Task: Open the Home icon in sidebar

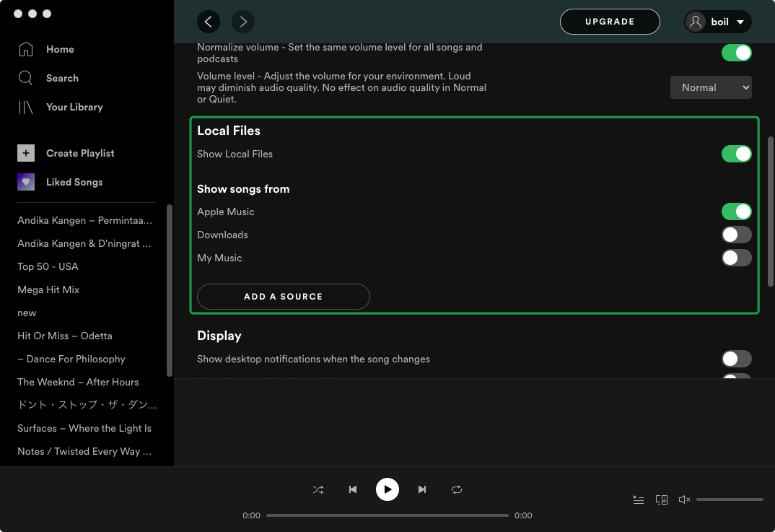Action: (26, 49)
